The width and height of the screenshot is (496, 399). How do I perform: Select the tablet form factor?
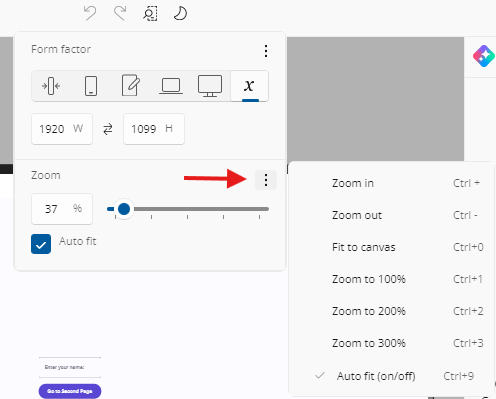(x=131, y=85)
